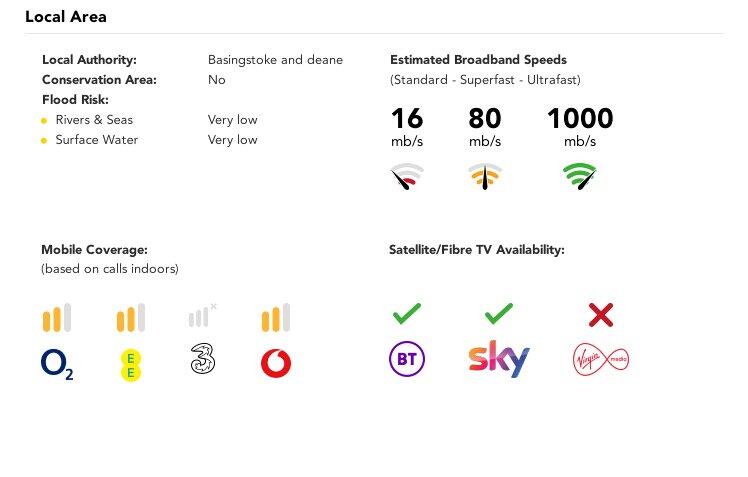Click the Local Area heading
This screenshot has height=477, width=748.
point(66,17)
